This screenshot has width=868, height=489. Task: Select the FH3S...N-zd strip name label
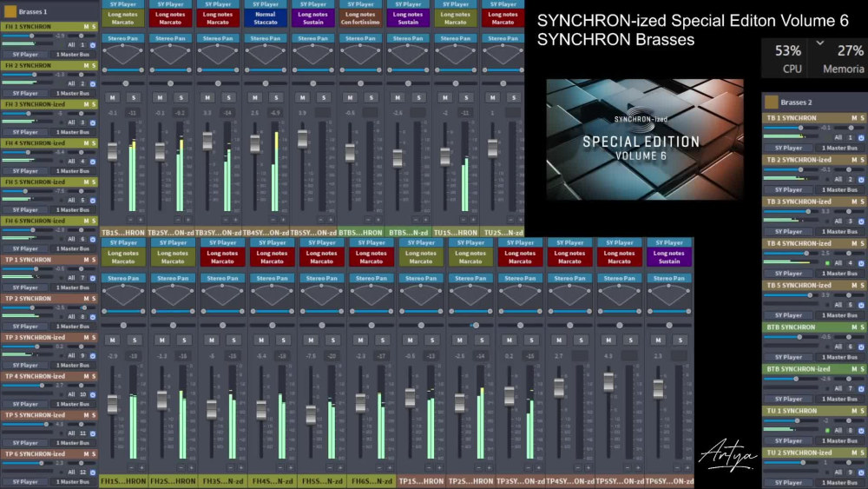tap(222, 481)
